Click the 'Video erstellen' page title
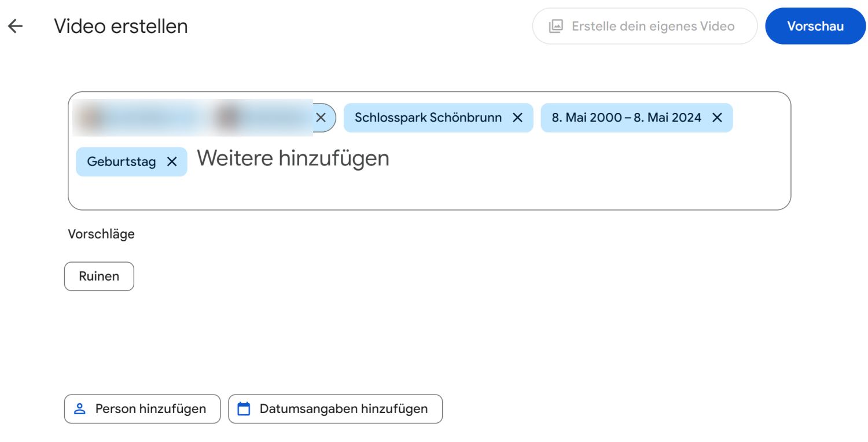The image size is (868, 442). 121,26
